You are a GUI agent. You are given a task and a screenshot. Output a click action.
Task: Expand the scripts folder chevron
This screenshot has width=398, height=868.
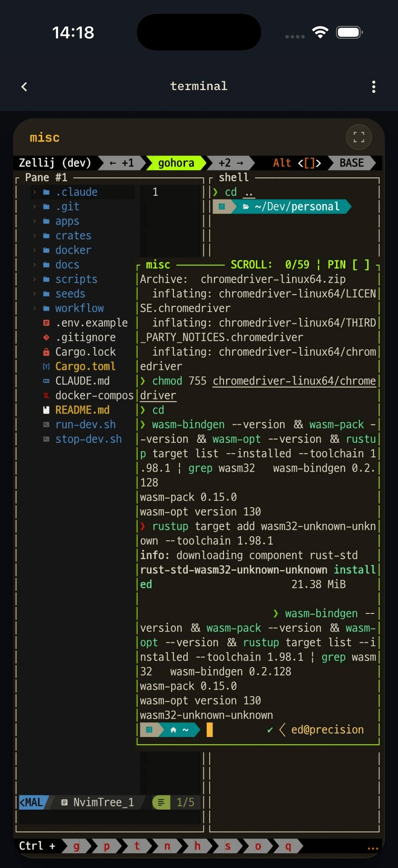[x=34, y=279]
